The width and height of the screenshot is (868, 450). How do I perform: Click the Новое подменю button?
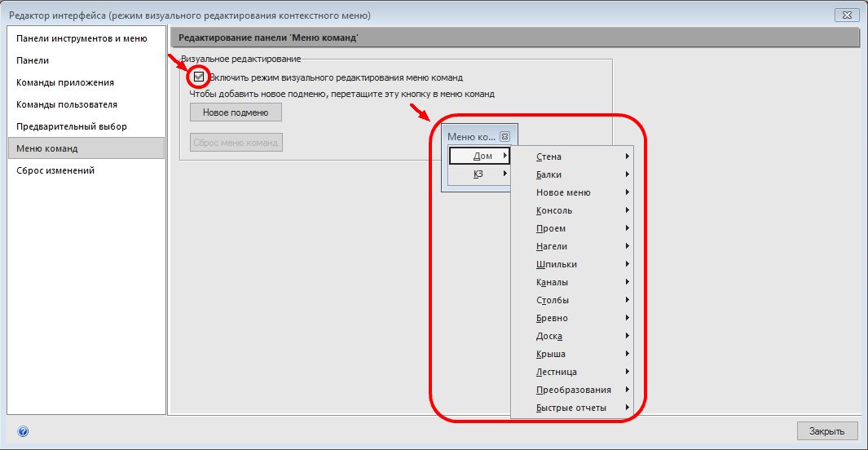[x=236, y=112]
